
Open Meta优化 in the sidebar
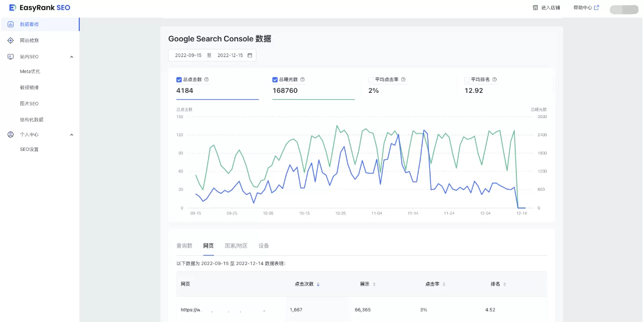coord(30,71)
